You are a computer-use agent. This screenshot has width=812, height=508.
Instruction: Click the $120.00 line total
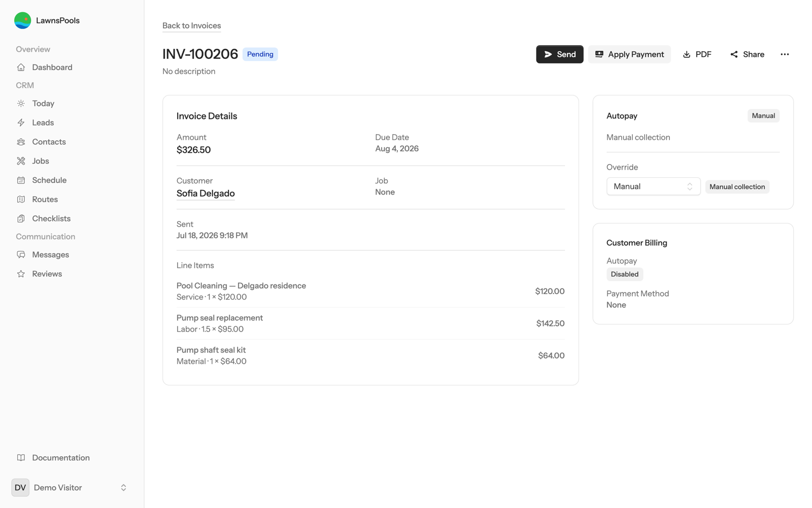(x=550, y=291)
